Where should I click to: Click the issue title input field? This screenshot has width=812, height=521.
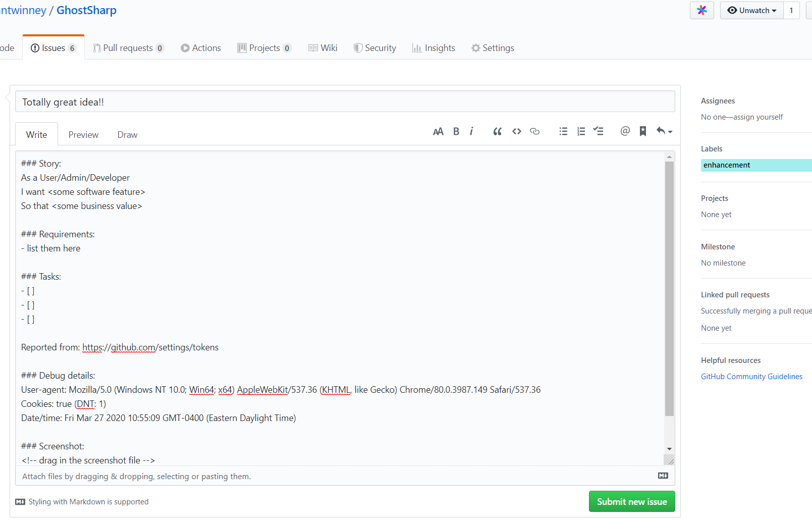[x=345, y=102]
